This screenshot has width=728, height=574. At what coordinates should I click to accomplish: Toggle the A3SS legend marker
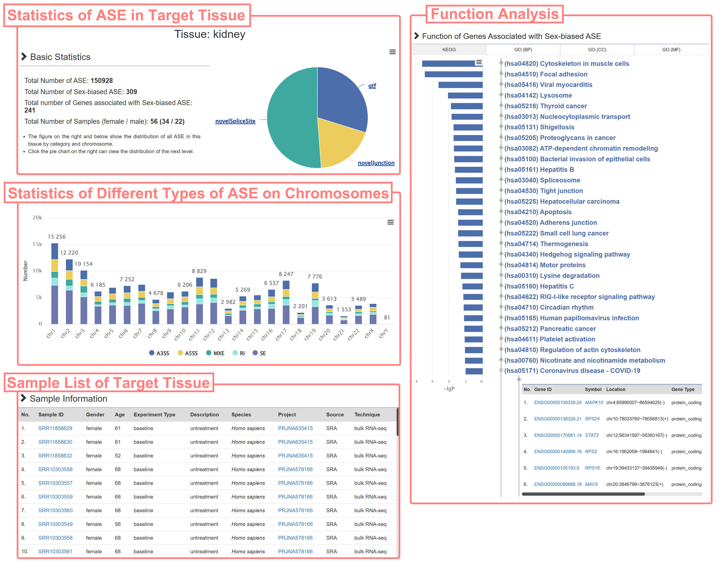152,353
